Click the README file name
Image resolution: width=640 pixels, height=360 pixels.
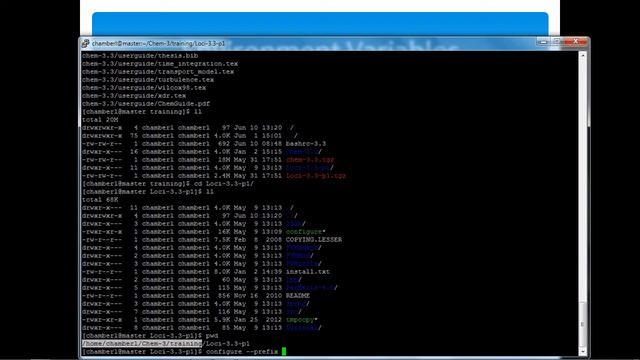[298, 296]
